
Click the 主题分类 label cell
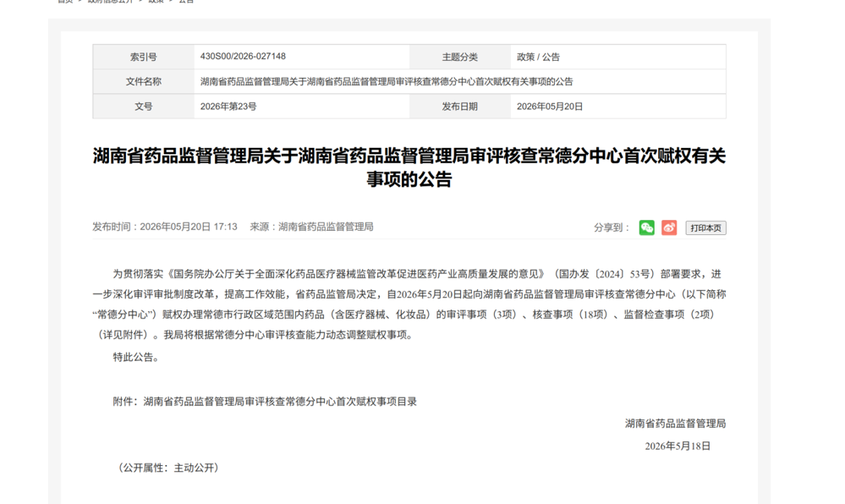click(460, 57)
